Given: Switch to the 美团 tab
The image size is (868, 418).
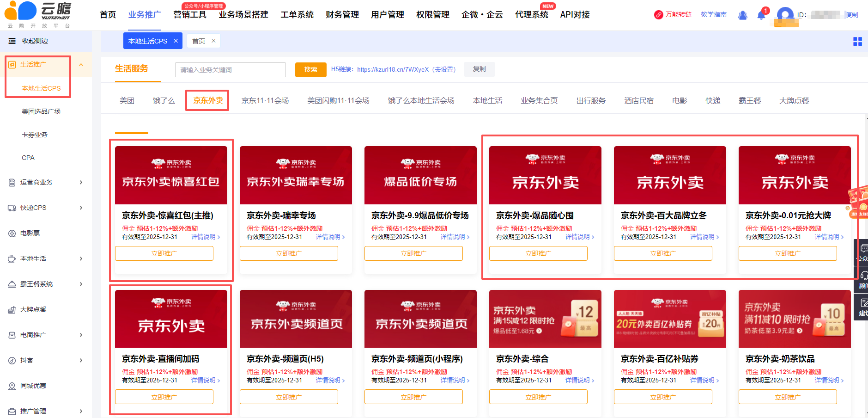Looking at the screenshot, I should click(x=127, y=101).
